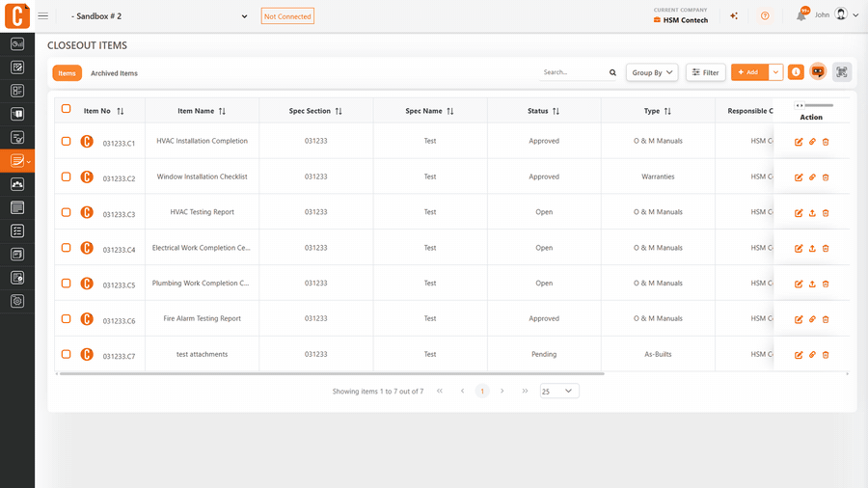
Task: Open the hamburger menu icon
Action: coord(43,16)
